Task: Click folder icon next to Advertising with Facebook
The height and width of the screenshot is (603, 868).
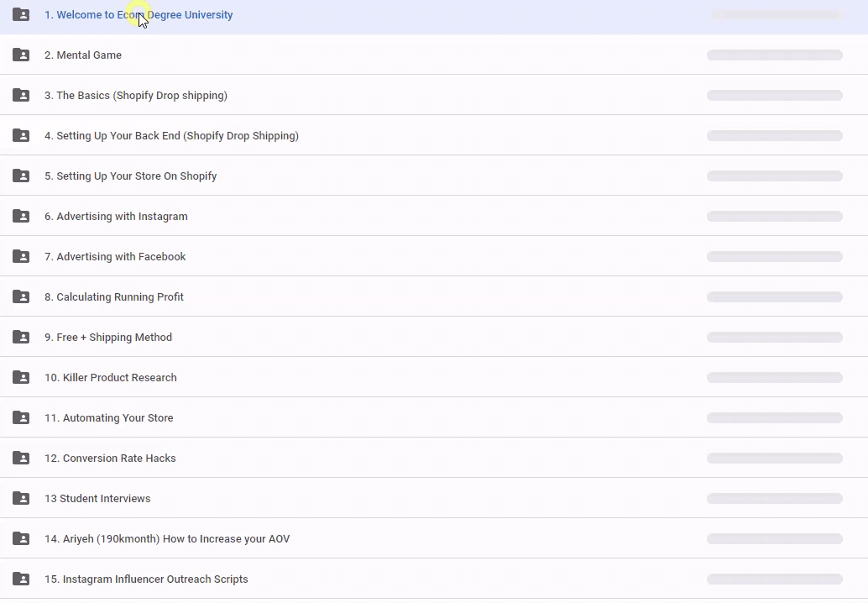Action: (x=21, y=257)
